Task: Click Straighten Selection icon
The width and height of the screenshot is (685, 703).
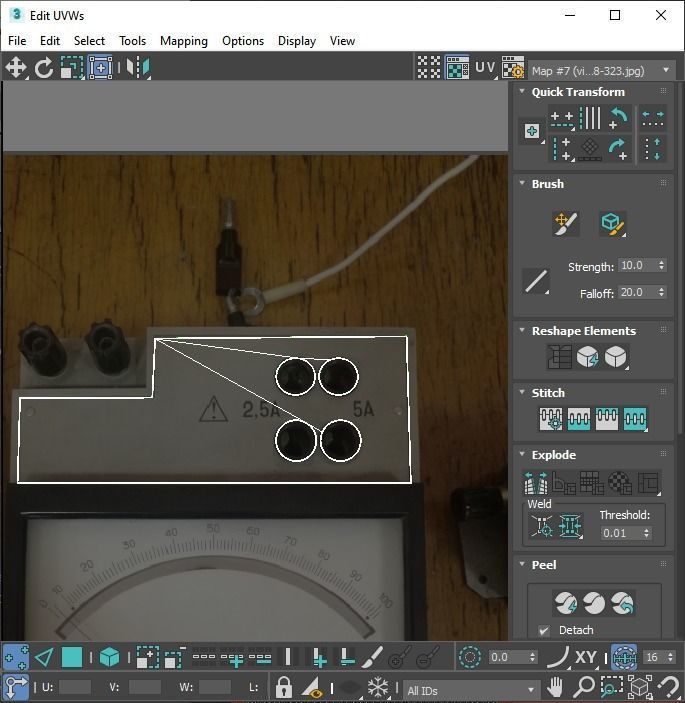Action: pos(559,357)
